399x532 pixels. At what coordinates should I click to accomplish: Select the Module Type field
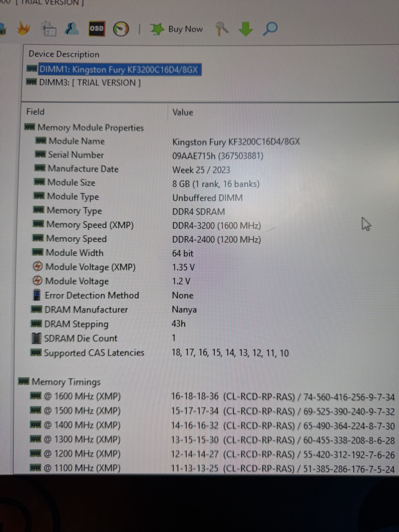pyautogui.click(x=73, y=197)
